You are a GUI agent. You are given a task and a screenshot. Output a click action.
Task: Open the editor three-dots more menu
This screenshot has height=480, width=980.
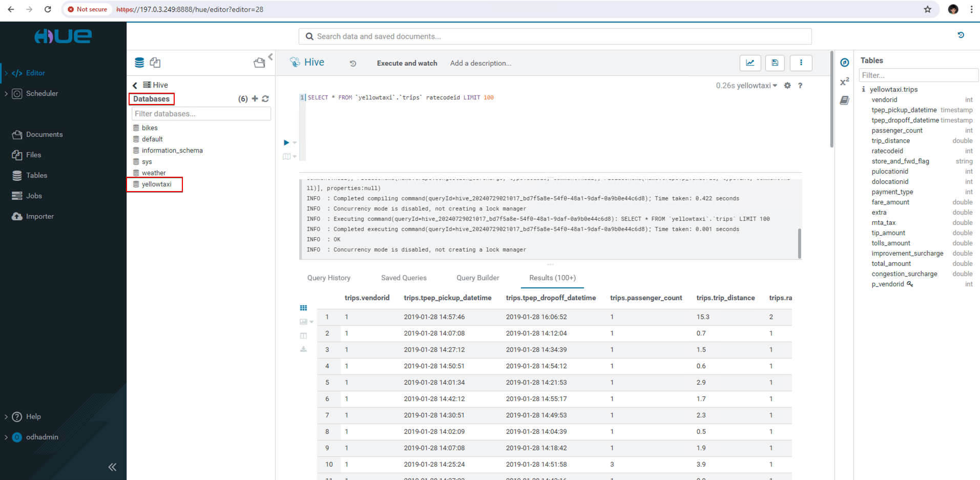(801, 63)
